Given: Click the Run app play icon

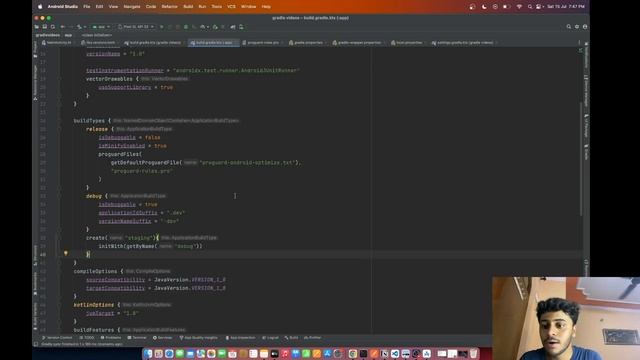Looking at the screenshot, I should coord(162,27).
